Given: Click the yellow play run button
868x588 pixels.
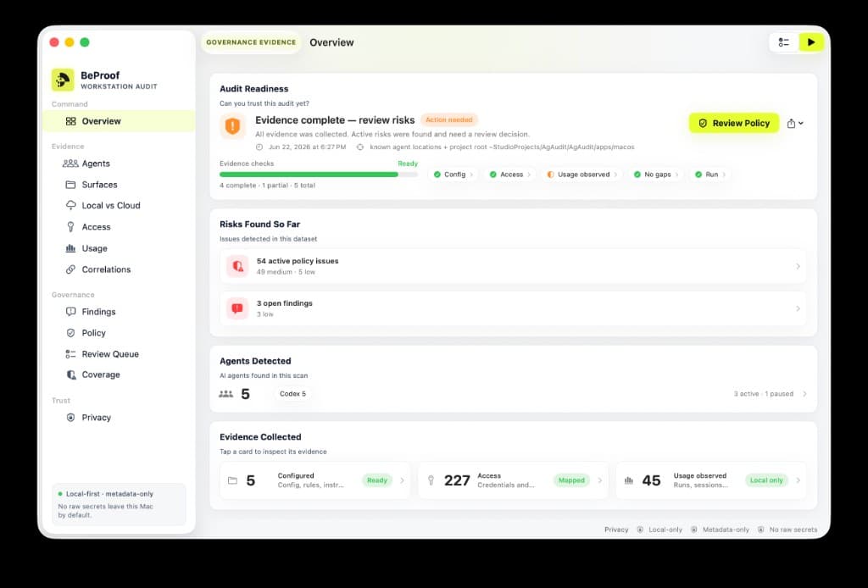Looking at the screenshot, I should click(811, 42).
